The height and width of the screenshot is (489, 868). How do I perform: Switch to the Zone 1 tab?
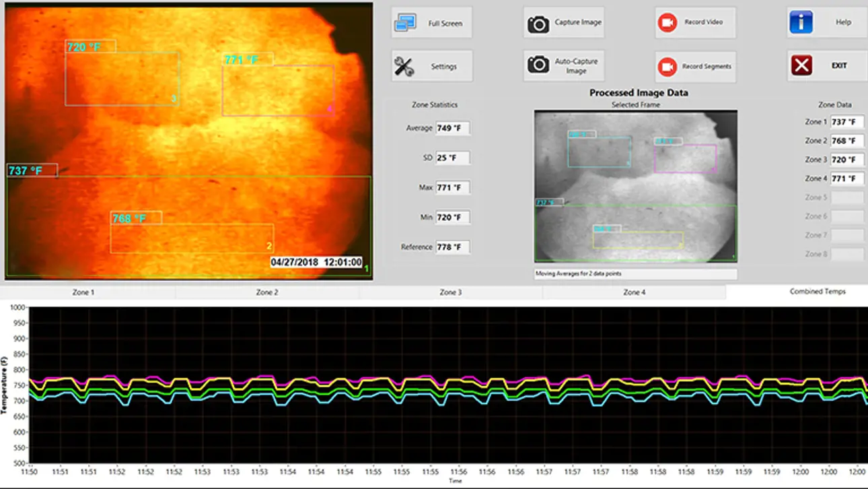point(83,292)
